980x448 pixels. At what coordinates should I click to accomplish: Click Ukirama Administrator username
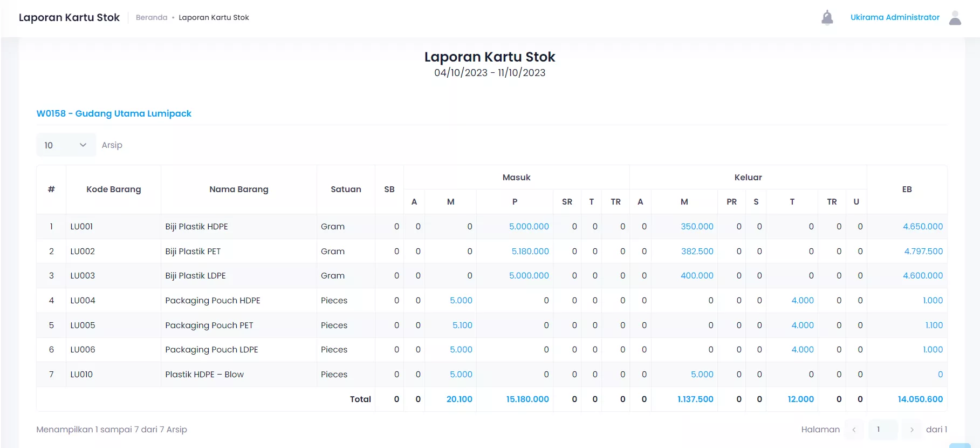(x=895, y=17)
